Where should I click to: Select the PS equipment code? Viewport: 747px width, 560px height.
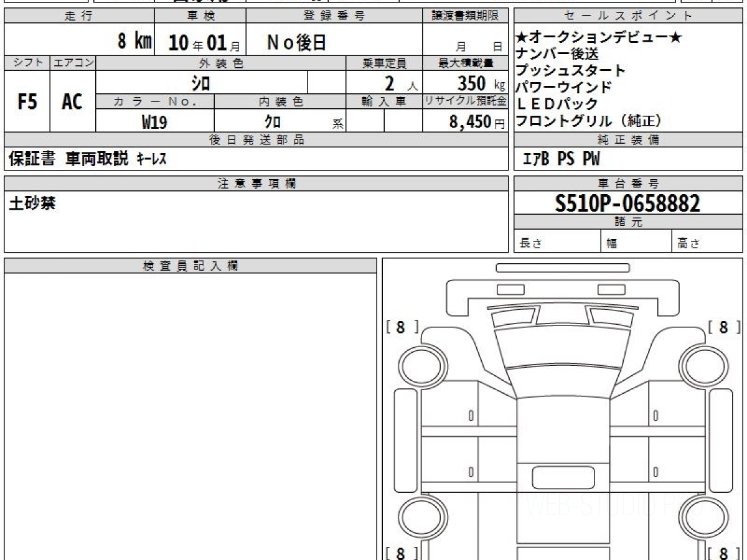566,160
